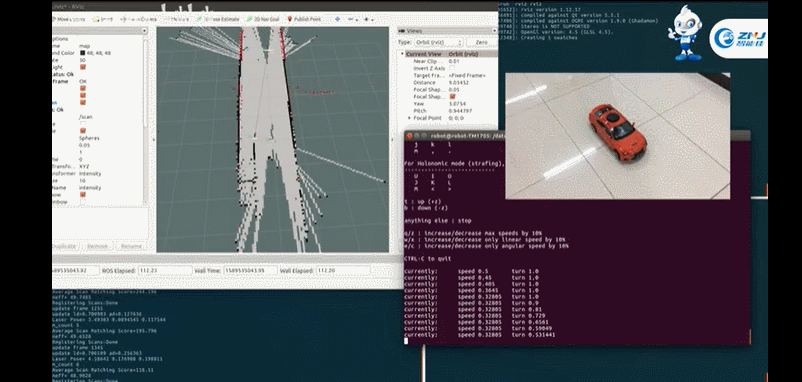
Task: Expand the Focal Point property
Action: [409, 118]
